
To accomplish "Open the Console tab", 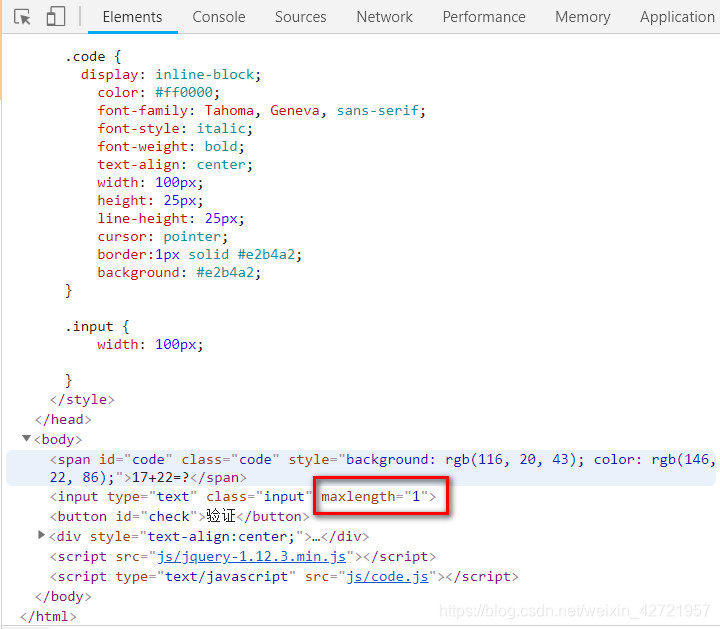I will (219, 17).
